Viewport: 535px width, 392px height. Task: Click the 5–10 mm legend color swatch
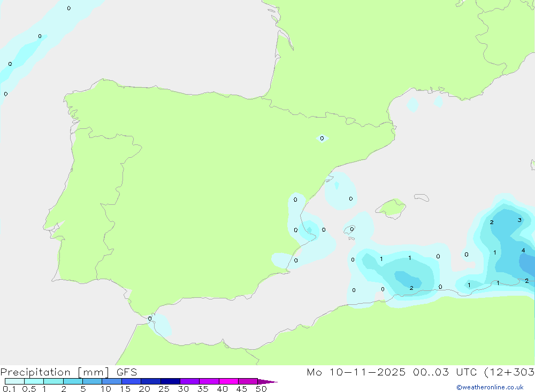click(x=92, y=381)
